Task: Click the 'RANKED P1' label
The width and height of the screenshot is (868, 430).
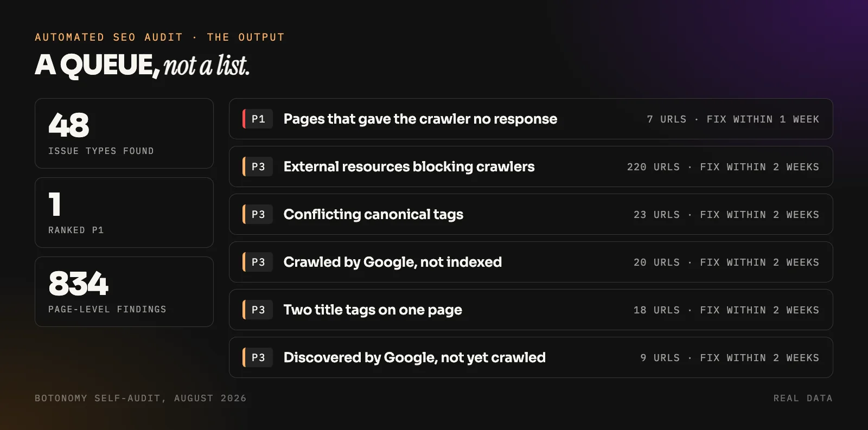Action: tap(76, 230)
